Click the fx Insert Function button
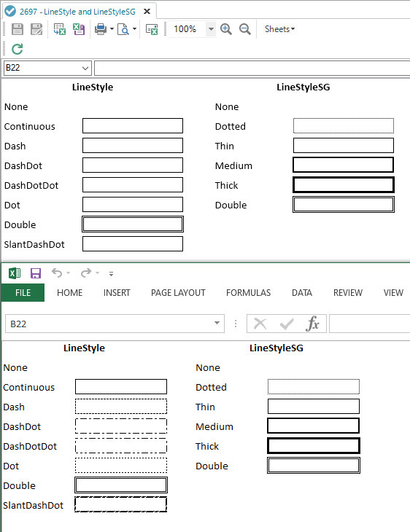Image resolution: width=410 pixels, height=532 pixels. [x=312, y=324]
